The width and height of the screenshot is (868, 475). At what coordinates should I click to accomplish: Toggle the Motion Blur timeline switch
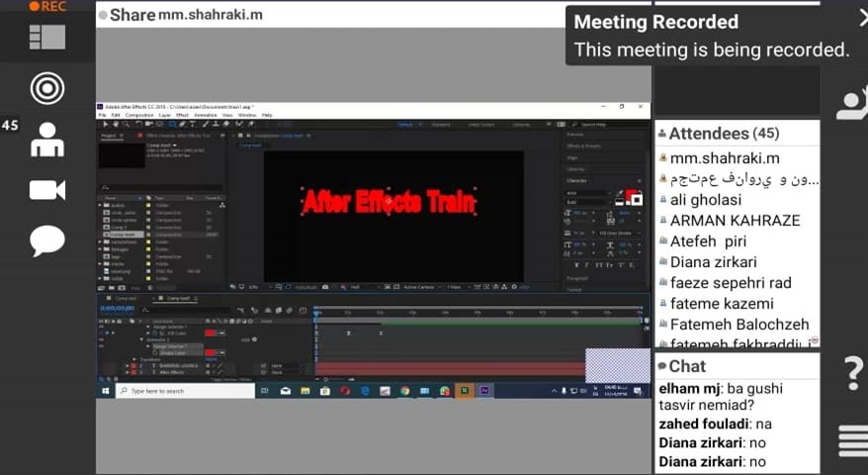click(289, 311)
